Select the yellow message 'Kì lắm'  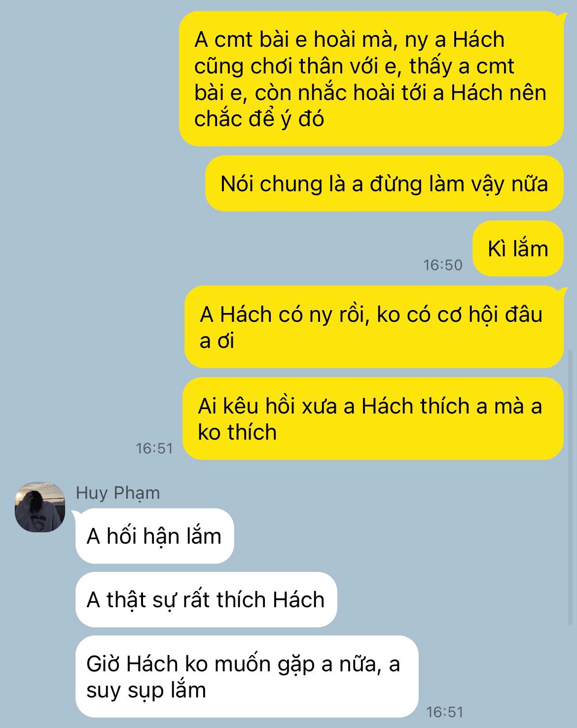[x=518, y=248]
